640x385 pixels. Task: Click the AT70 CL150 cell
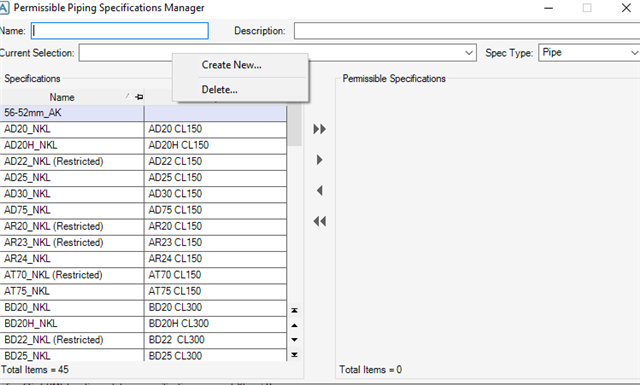click(216, 275)
